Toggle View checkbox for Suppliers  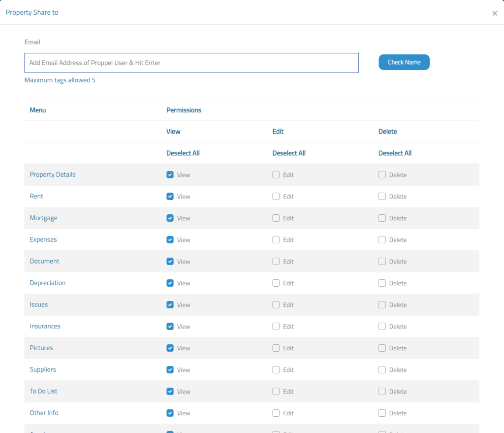(170, 370)
